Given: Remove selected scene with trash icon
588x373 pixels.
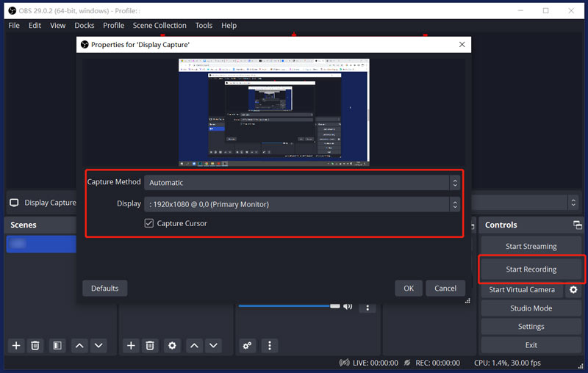Looking at the screenshot, I should (x=35, y=345).
